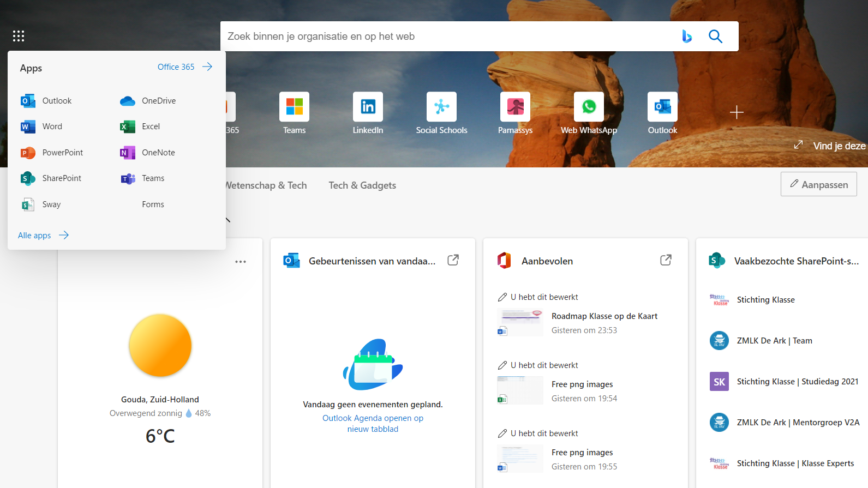This screenshot has width=868, height=488.
Task: Click the search magnifier icon
Action: point(715,36)
